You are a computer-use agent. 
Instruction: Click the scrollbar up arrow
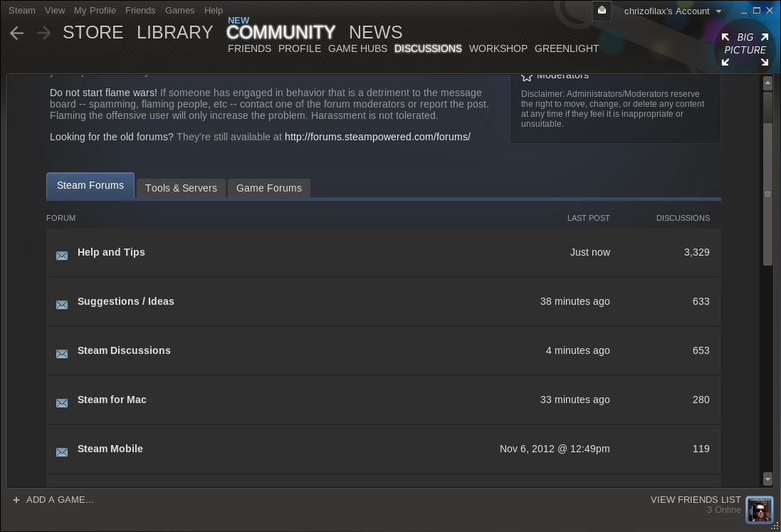[767, 83]
